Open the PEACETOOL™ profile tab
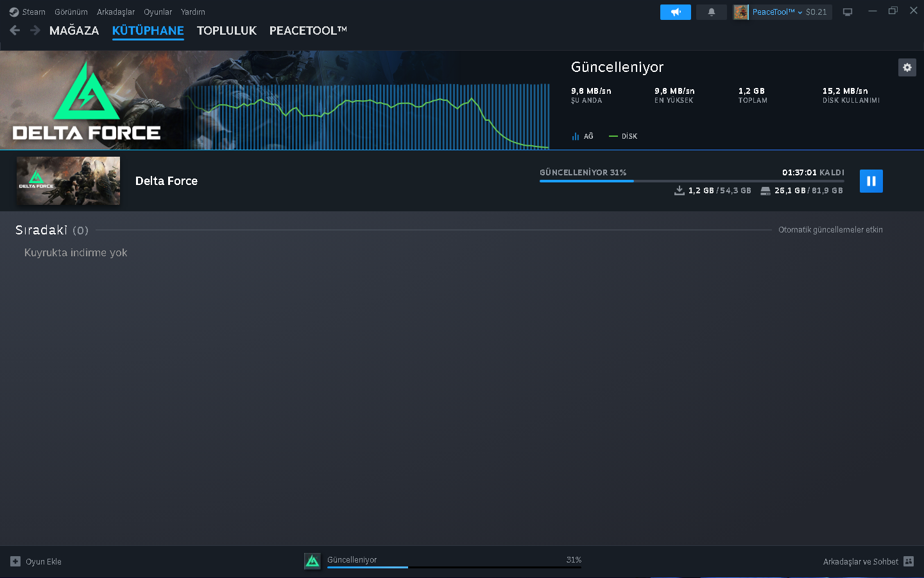This screenshot has width=924, height=578. click(x=308, y=31)
